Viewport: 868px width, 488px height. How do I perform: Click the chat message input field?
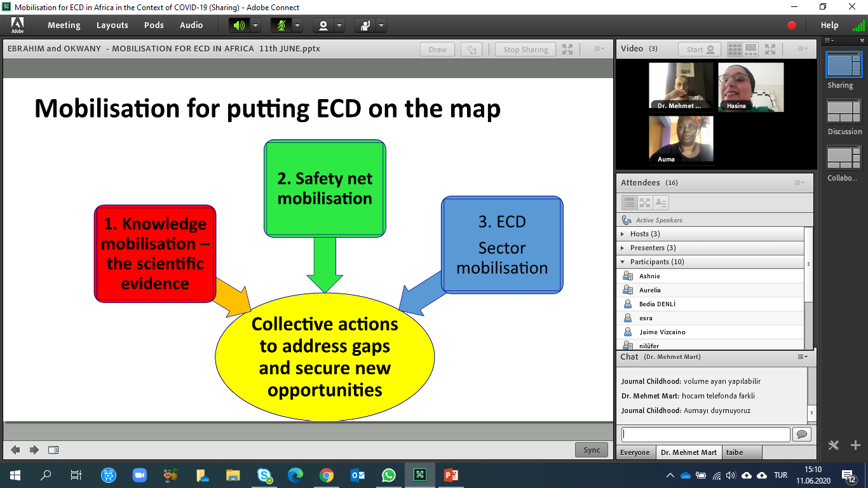pyautogui.click(x=705, y=434)
